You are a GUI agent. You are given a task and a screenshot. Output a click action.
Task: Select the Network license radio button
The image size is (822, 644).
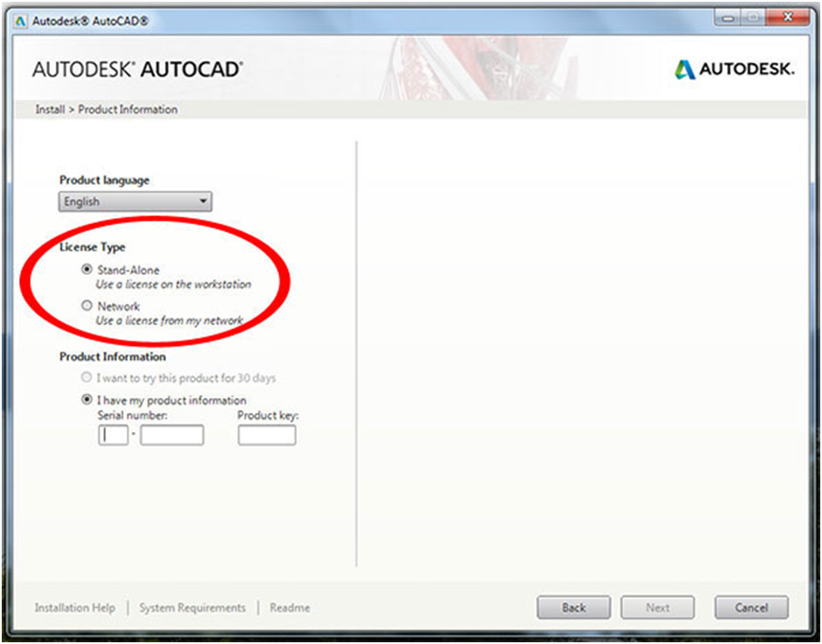(86, 305)
